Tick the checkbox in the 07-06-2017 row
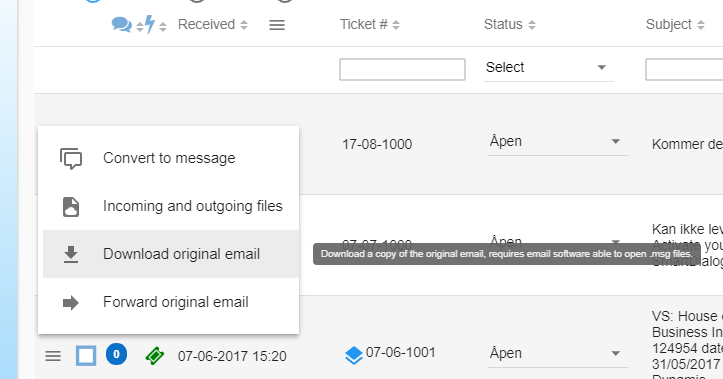Viewport: 723px width, 379px height. 86,356
